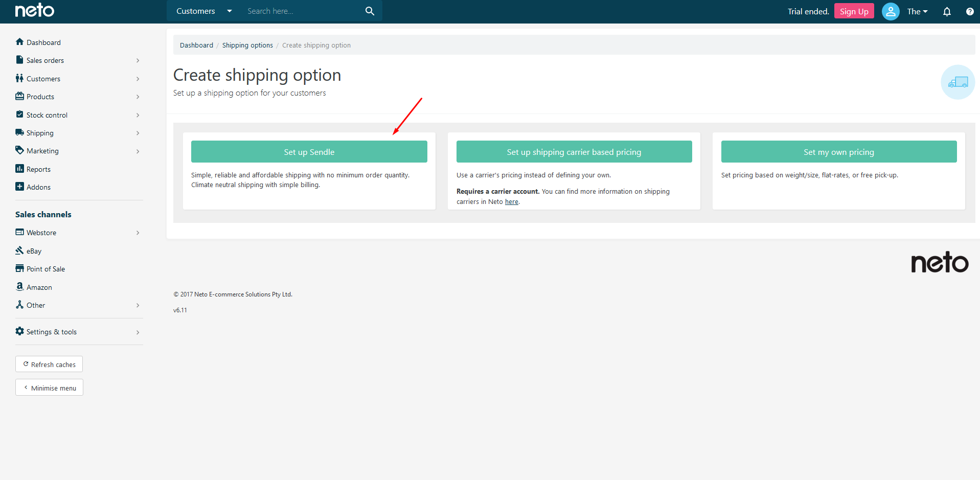Go to Shipping options breadcrumb link
This screenshot has height=480, width=980.
247,45
